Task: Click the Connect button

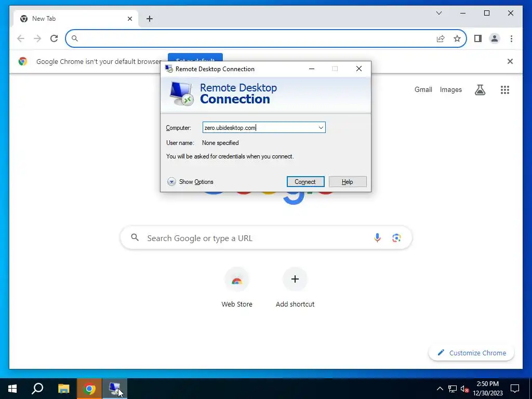Action: [305, 182]
